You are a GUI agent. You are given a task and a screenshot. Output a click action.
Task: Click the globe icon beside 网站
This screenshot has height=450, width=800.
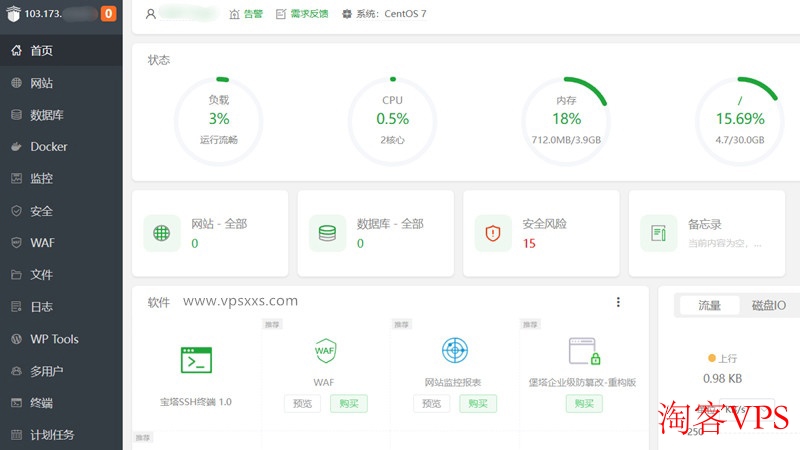pos(16,83)
